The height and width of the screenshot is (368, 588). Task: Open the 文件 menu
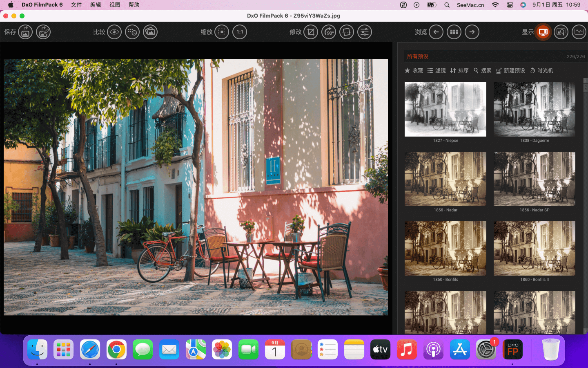(76, 5)
